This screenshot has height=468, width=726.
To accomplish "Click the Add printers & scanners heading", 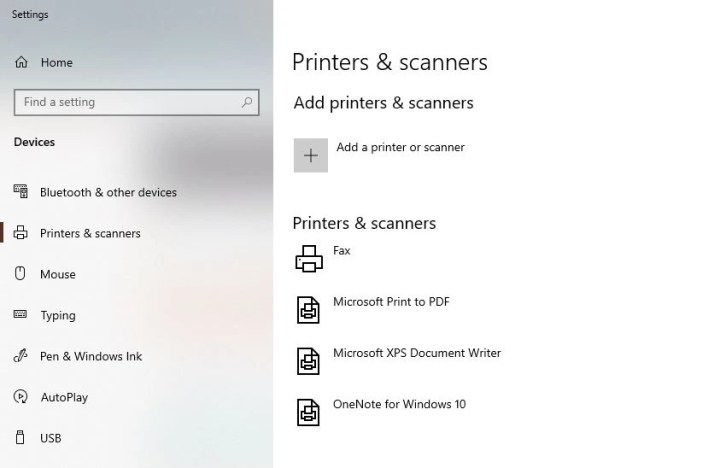I will tap(383, 103).
